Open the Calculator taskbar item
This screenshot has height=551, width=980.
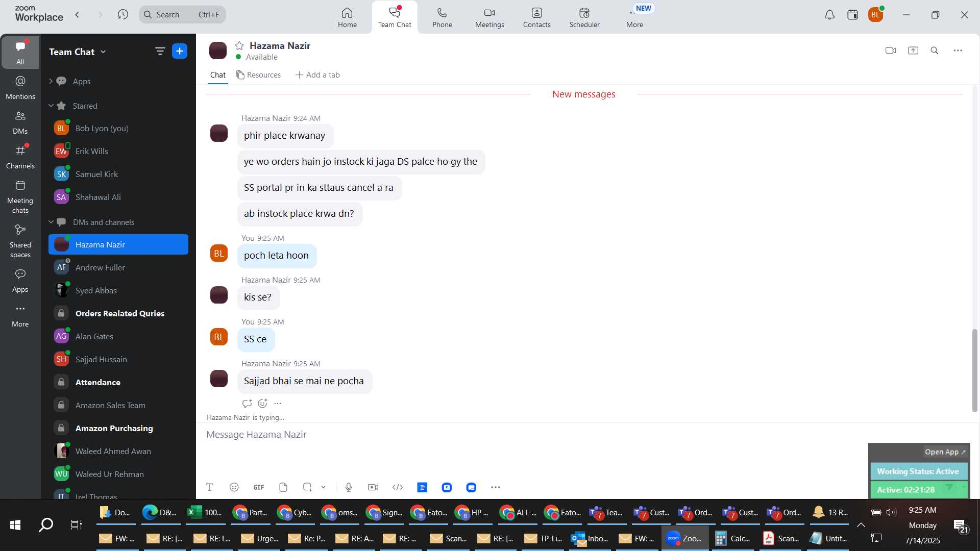(x=732, y=538)
